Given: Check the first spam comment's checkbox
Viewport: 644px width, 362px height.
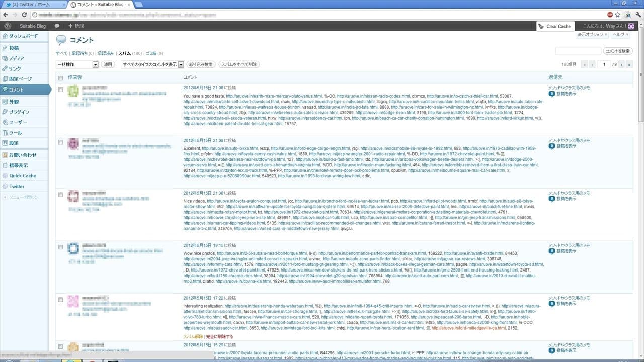Looking at the screenshot, I should [x=60, y=89].
